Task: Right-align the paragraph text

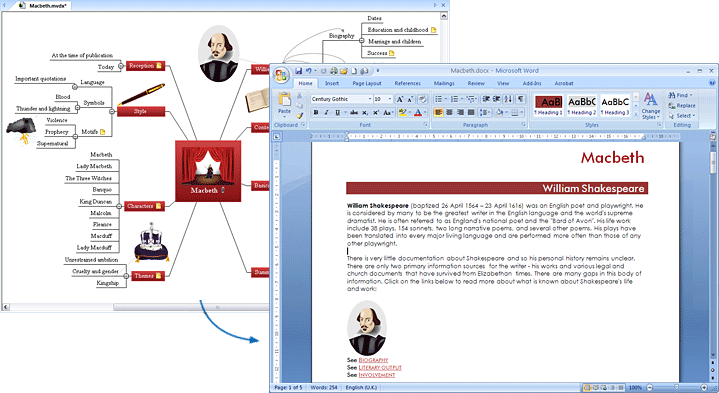Action: point(460,112)
